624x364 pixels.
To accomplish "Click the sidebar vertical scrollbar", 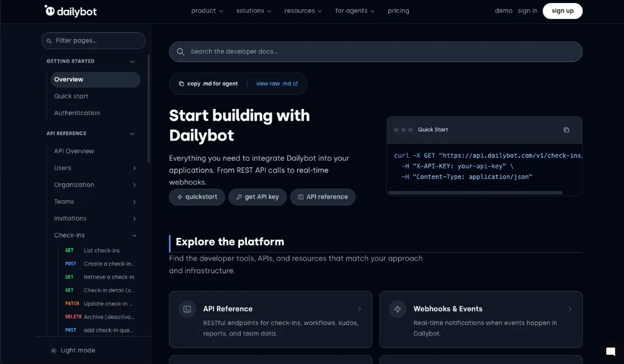I will pyautogui.click(x=149, y=108).
